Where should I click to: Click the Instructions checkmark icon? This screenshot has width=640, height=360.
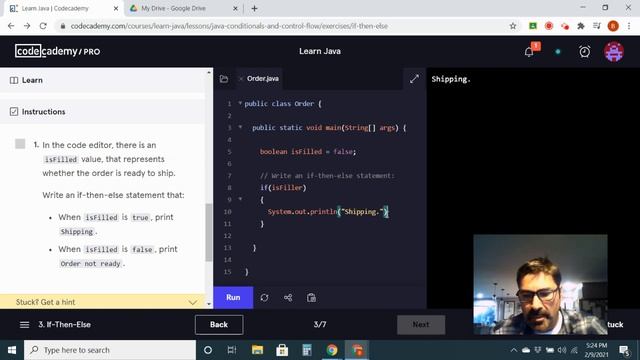click(x=14, y=111)
